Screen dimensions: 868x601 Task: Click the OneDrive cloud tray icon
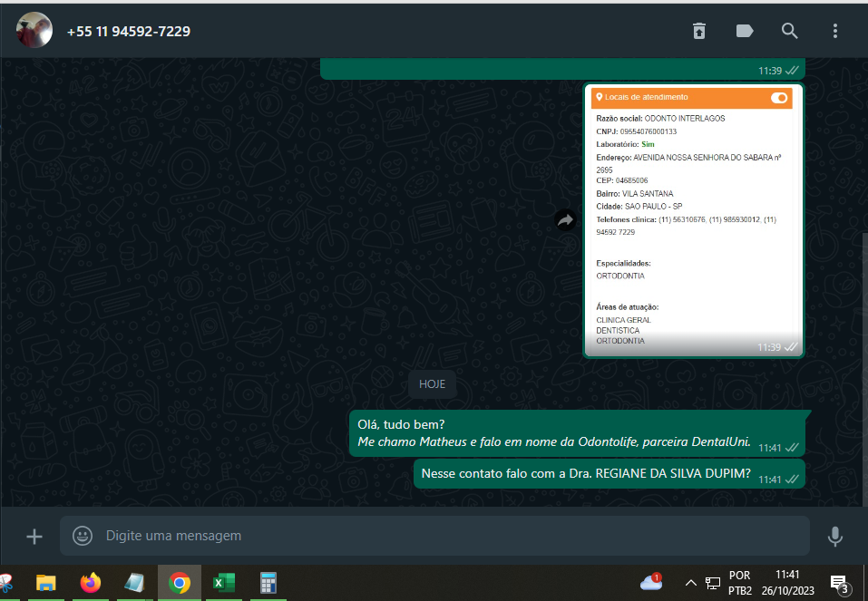[x=651, y=583]
